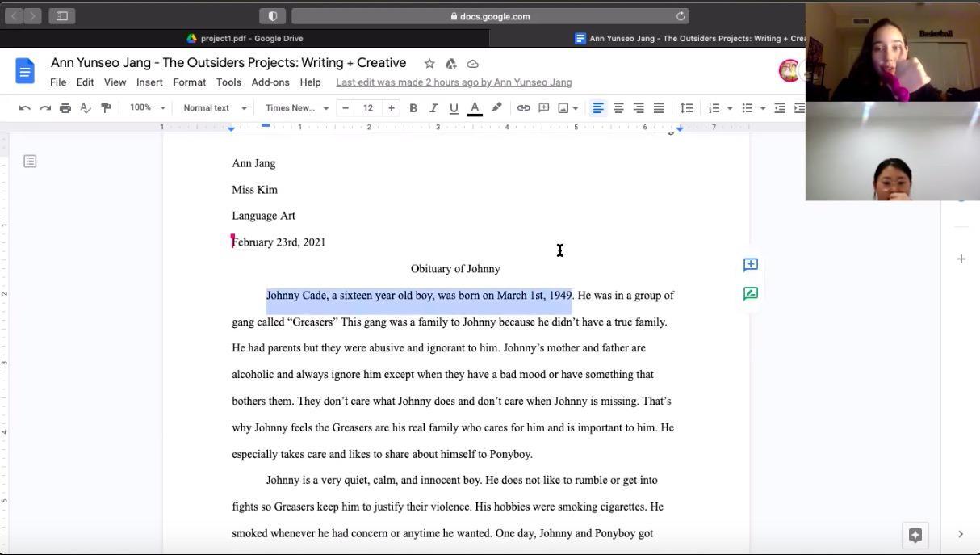This screenshot has width=980, height=555.
Task: Star this document
Action: click(x=429, y=64)
